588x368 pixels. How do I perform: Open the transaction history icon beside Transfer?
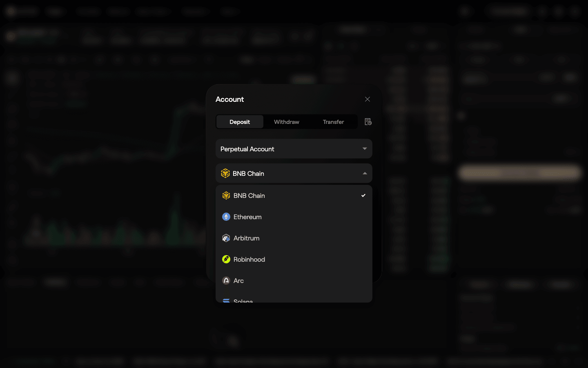pyautogui.click(x=368, y=122)
